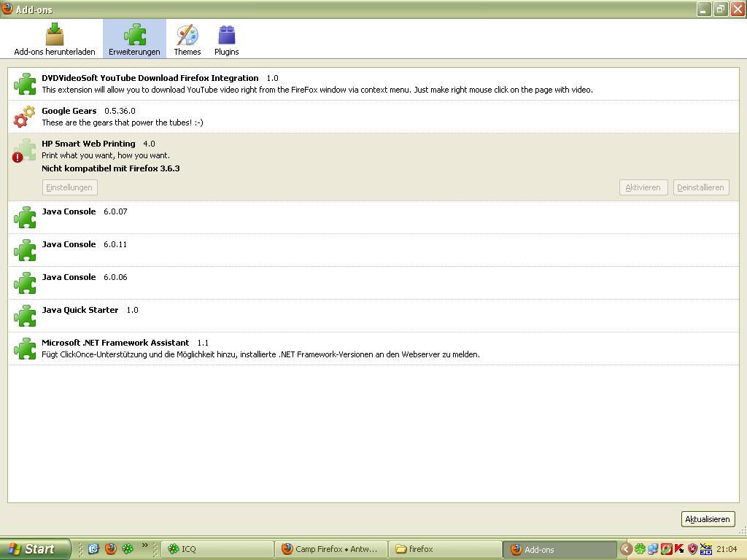The width and height of the screenshot is (747, 560).
Task: Open the Camp Firefox taskbar window
Action: tap(330, 549)
